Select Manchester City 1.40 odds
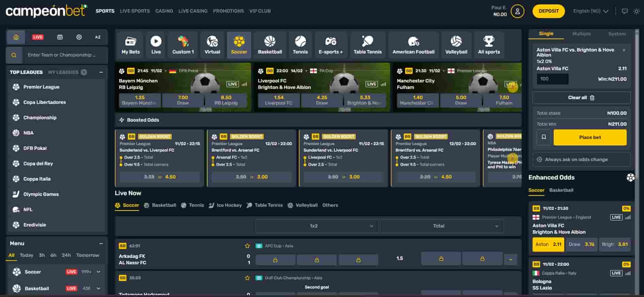644x297 pixels. (418, 100)
